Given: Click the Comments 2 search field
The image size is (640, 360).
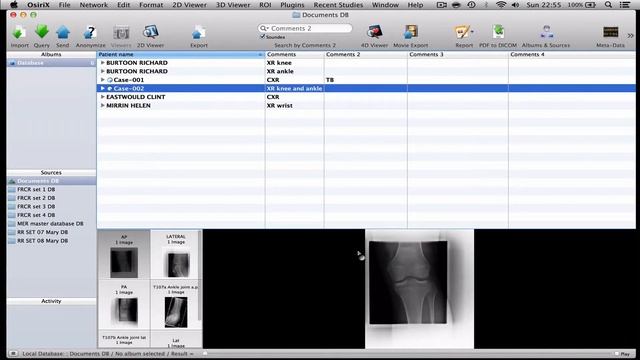Looking at the screenshot, I should 304,28.
